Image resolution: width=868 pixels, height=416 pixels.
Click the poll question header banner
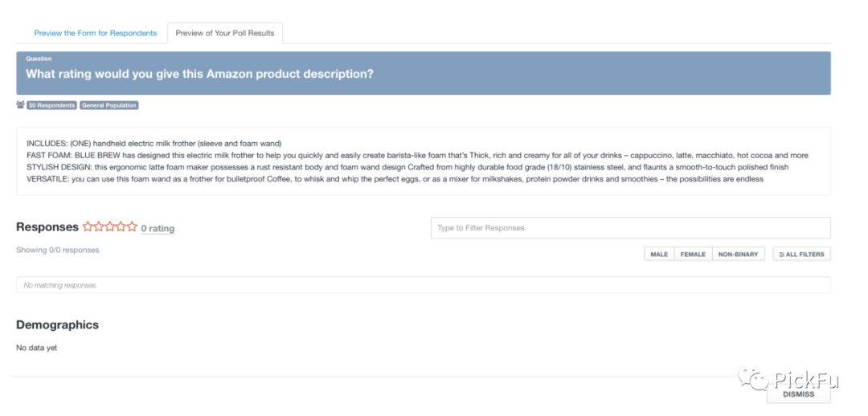pos(424,73)
